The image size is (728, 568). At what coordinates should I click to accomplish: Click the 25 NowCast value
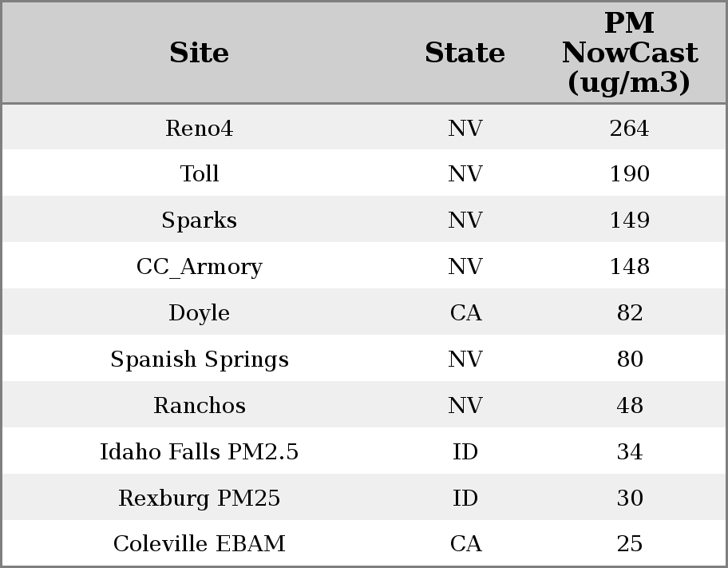629,544
